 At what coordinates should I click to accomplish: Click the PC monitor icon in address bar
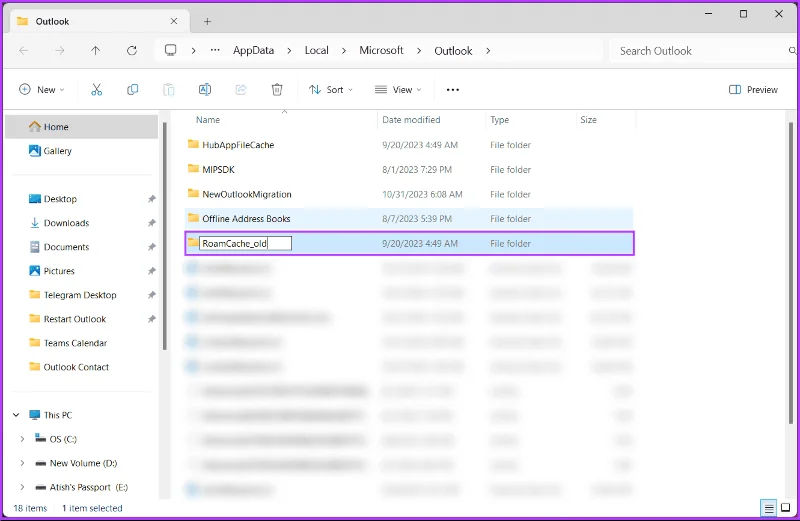170,50
